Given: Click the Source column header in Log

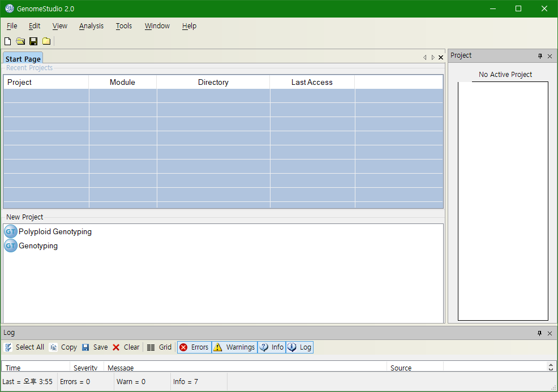Looking at the screenshot, I should coord(415,368).
